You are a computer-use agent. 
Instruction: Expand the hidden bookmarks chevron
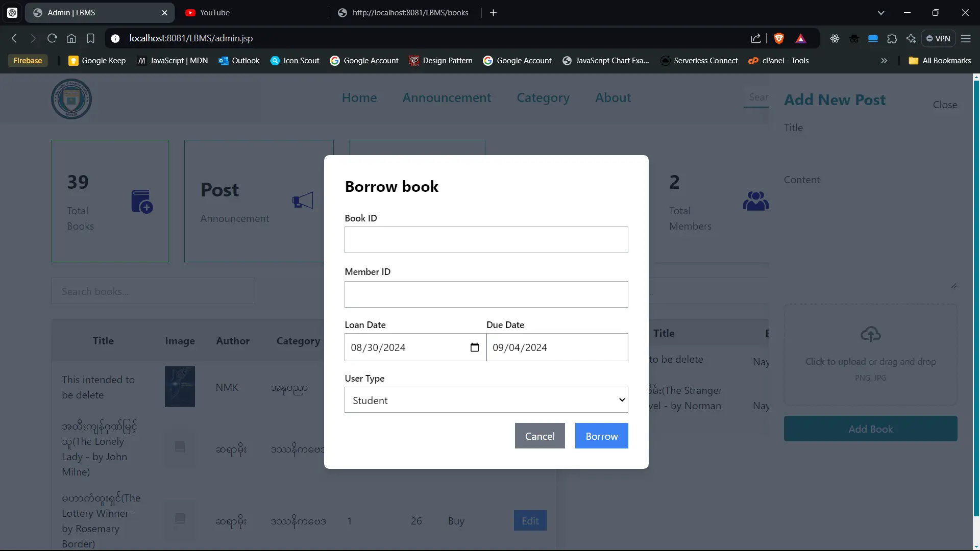pyautogui.click(x=884, y=60)
